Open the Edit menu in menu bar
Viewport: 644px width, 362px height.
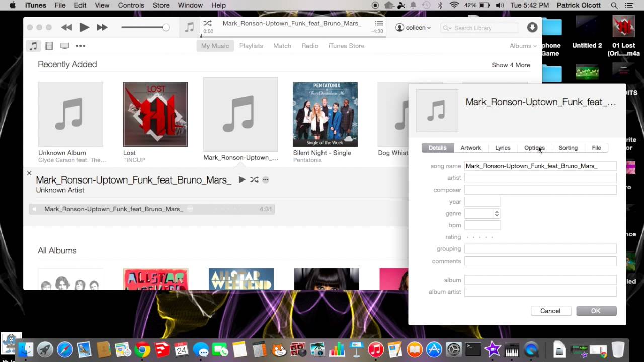pyautogui.click(x=80, y=5)
